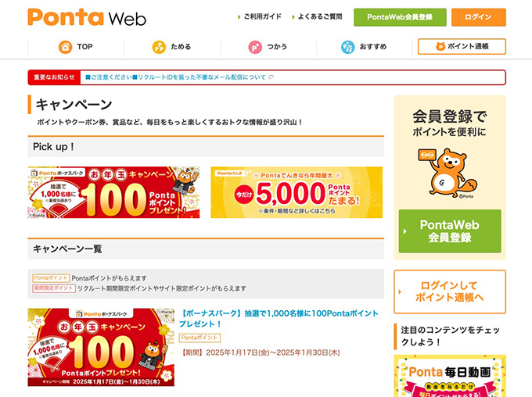
Task: Click the PontaWeb会員登録 header button
Action: coord(400,17)
